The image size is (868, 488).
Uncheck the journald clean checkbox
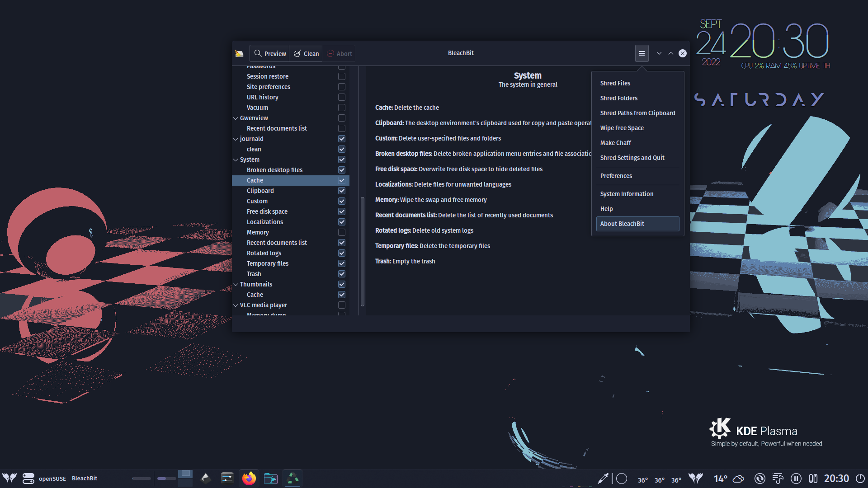(342, 149)
